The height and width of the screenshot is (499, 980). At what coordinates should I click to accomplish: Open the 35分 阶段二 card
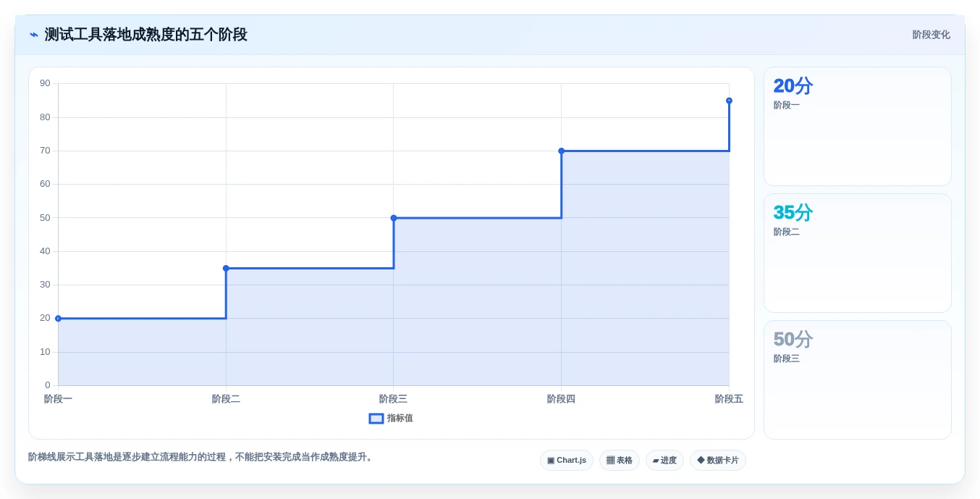pos(858,253)
